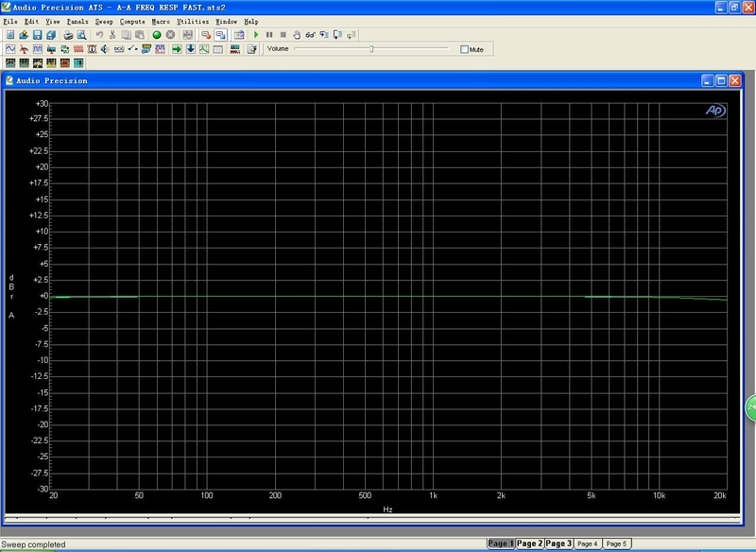Click the +30 value on the vertical axis
Screen dimensions: 756x552
(42, 103)
